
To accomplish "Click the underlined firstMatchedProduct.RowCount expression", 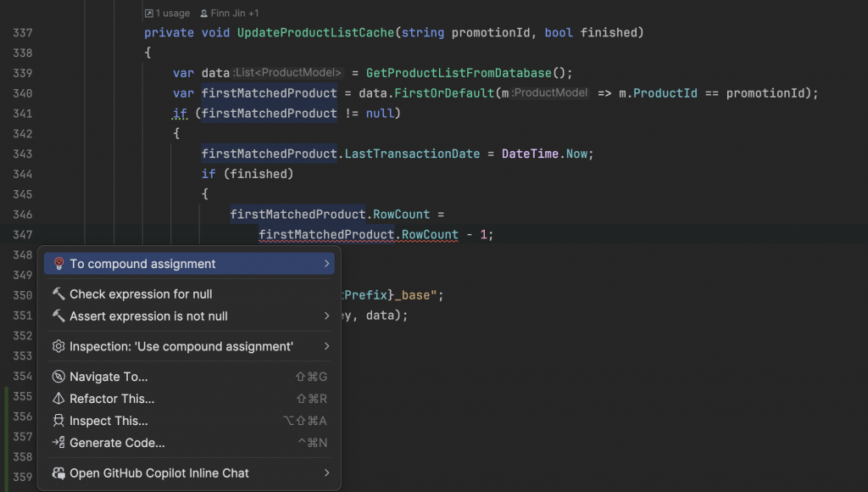I will 359,235.
